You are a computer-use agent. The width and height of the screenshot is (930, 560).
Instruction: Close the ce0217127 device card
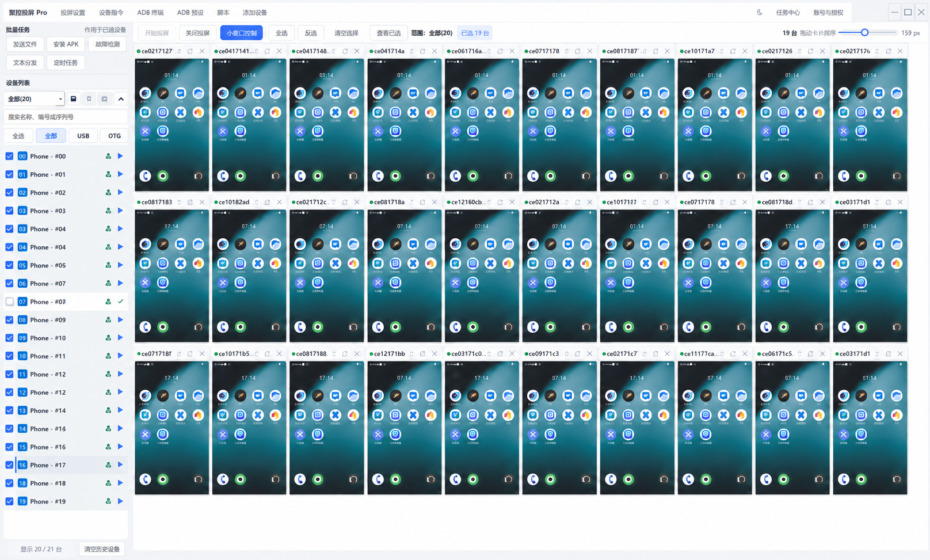[202, 51]
